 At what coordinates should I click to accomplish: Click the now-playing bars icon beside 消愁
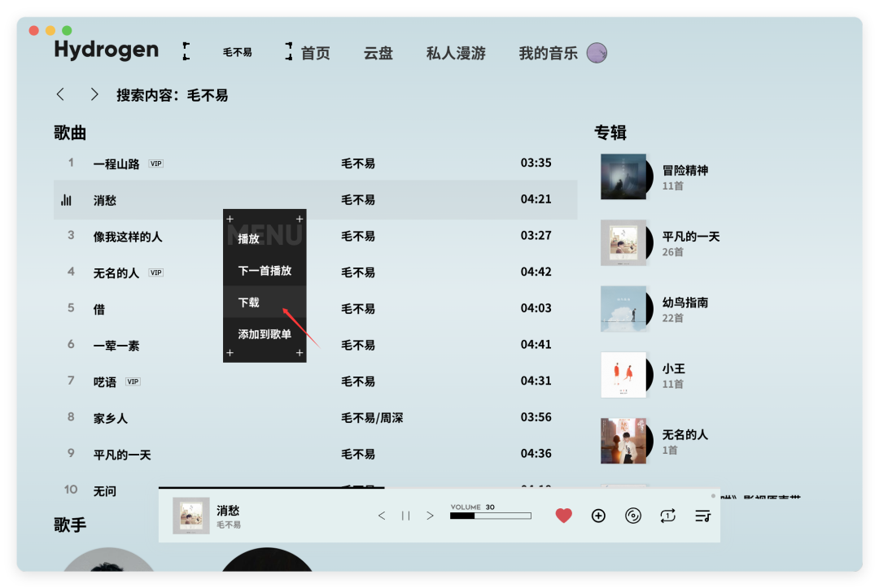pos(66,200)
